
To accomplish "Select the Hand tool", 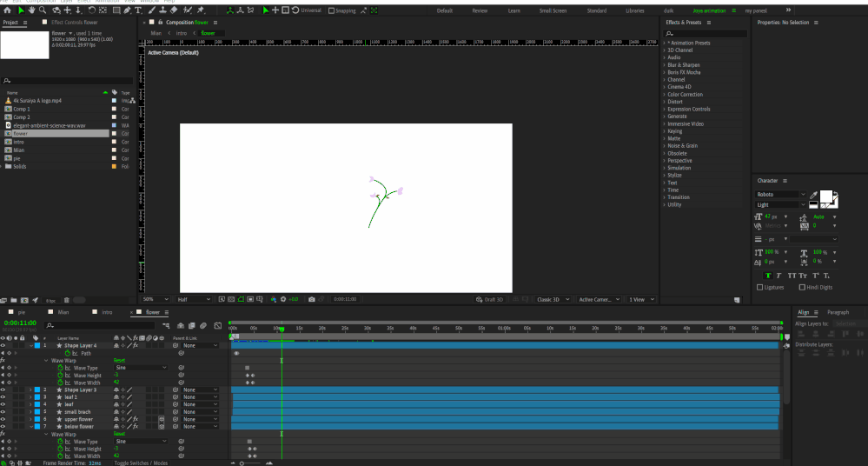I will coord(31,10).
